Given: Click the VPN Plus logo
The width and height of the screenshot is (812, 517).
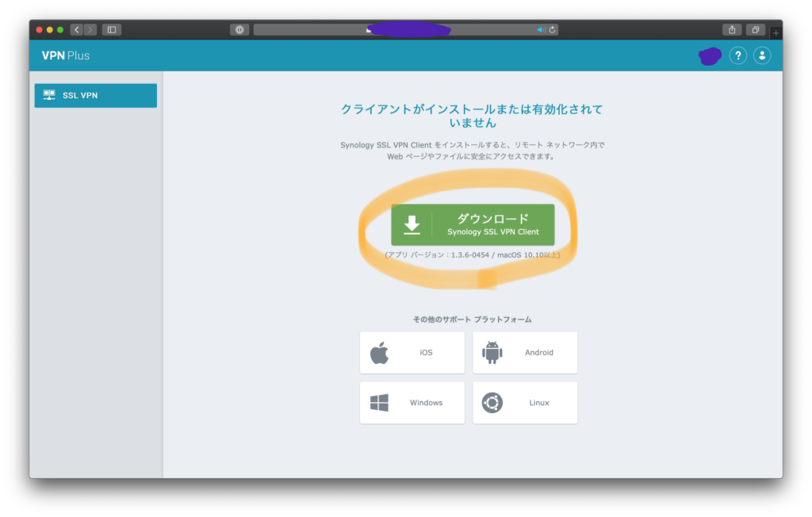Looking at the screenshot, I should click(x=66, y=56).
